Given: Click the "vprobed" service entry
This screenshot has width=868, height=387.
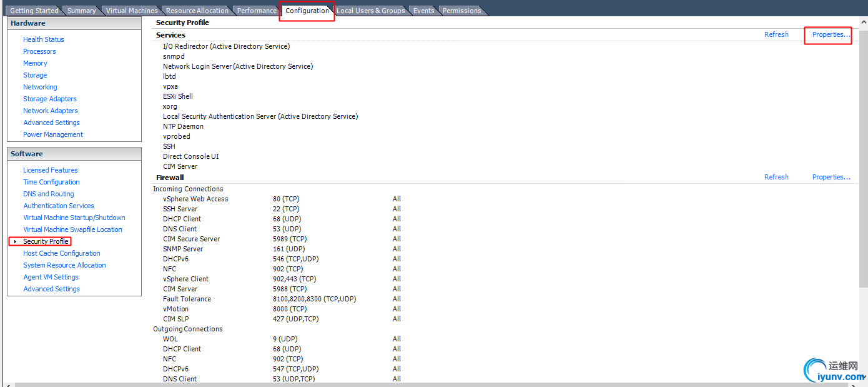Looking at the screenshot, I should pos(177,136).
